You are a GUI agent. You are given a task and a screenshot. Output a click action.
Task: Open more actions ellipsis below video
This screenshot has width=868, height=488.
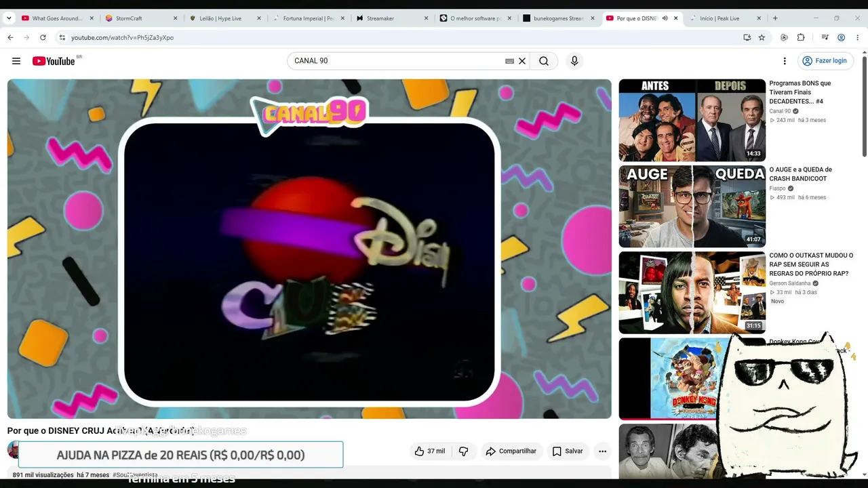(602, 451)
